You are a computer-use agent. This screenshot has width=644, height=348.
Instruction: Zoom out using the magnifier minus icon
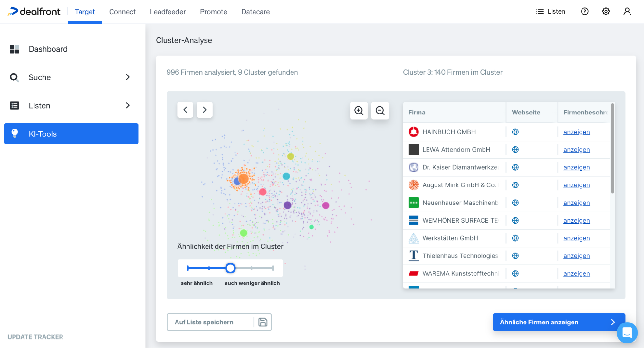(x=380, y=111)
